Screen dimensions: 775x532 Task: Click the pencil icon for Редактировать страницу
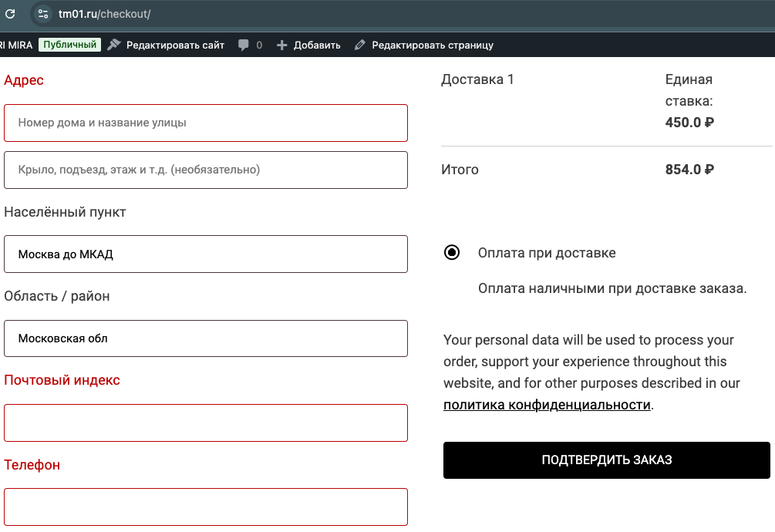[360, 45]
